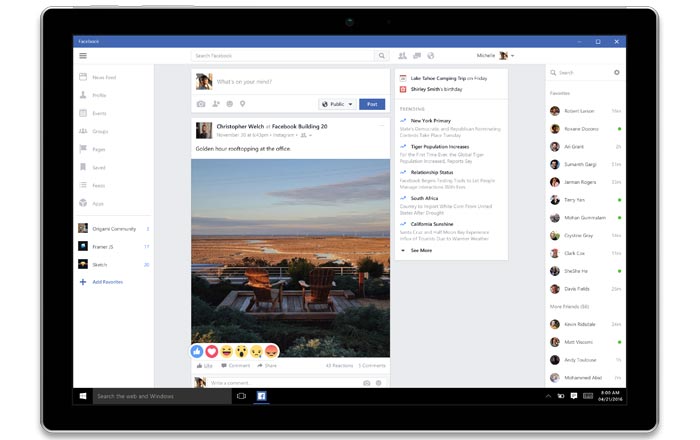
Task: Show hidden system tray icons chevron
Action: tap(548, 396)
